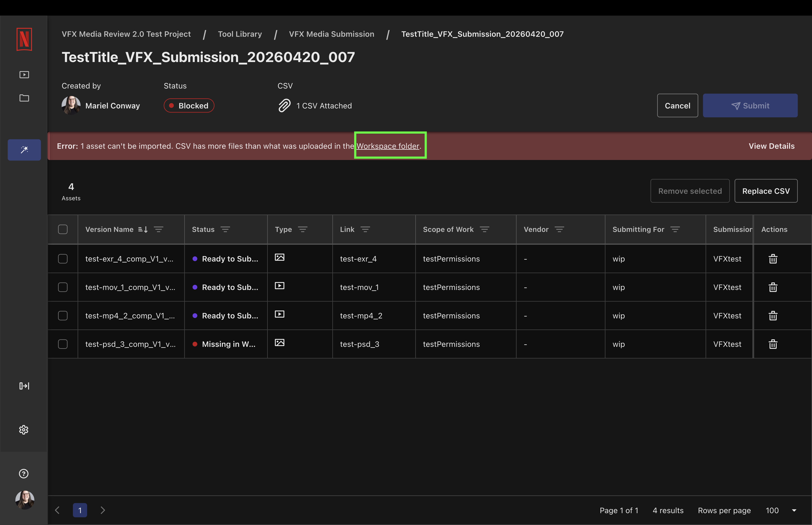The image size is (812, 525).
Task: Open the Scope of Work column filter
Action: (x=485, y=230)
